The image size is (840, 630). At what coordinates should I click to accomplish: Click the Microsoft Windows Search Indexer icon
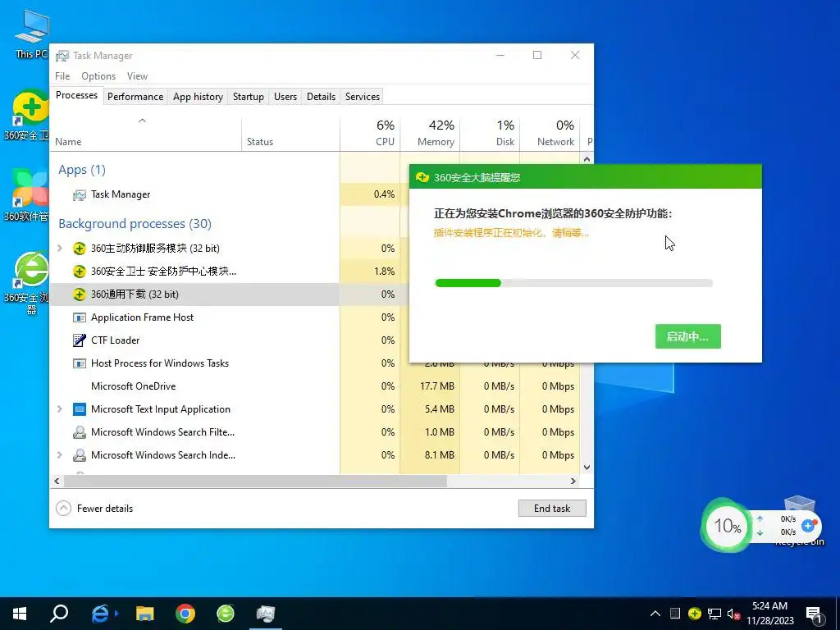80,454
